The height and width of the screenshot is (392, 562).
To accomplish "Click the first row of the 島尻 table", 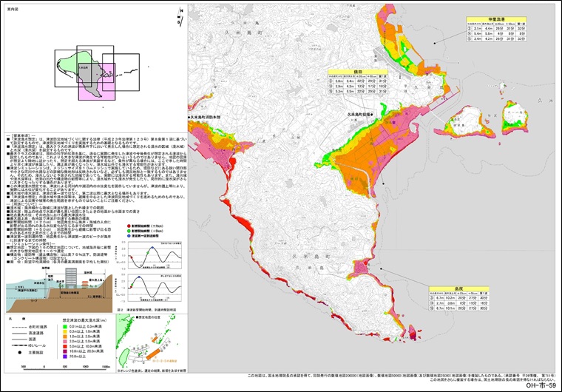I will [459, 298].
